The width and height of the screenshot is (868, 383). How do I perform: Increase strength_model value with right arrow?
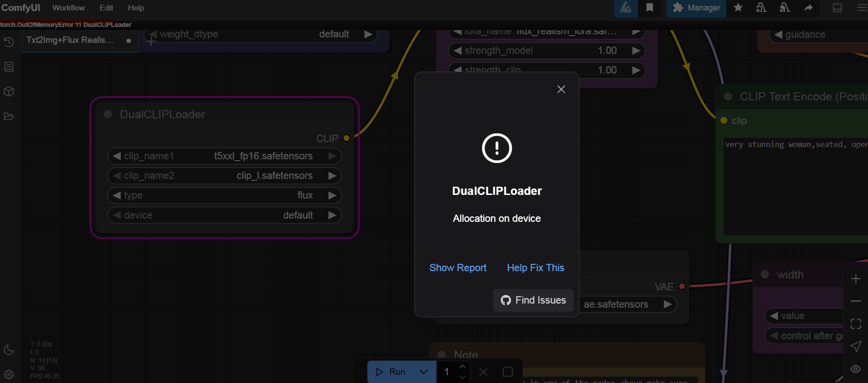click(636, 51)
